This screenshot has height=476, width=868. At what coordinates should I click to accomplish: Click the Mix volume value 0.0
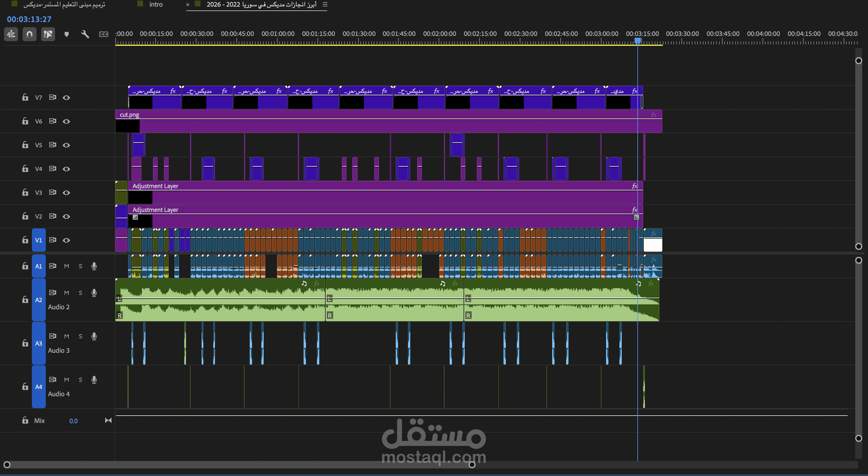(x=74, y=421)
